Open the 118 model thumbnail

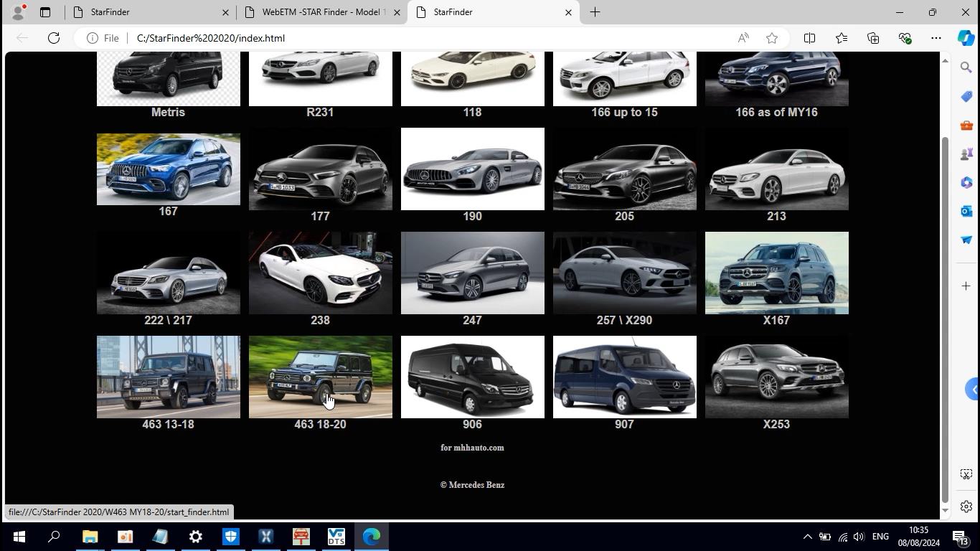pyautogui.click(x=472, y=79)
